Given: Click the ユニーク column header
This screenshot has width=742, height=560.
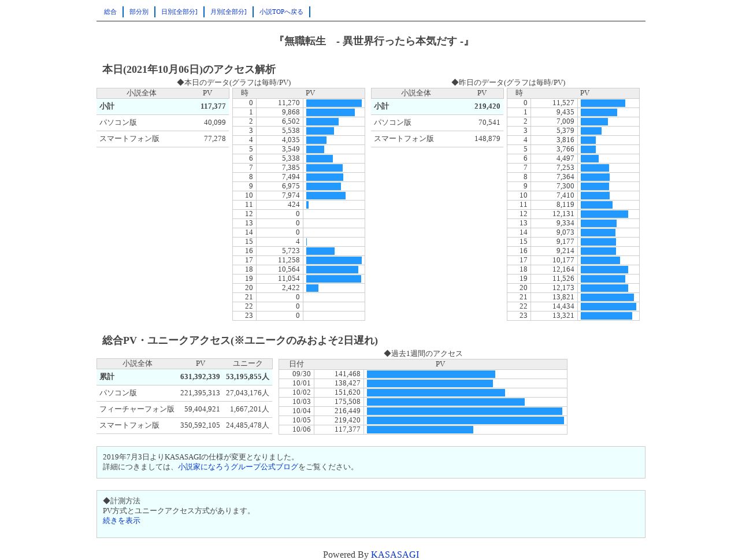Looking at the screenshot, I should tap(247, 364).
